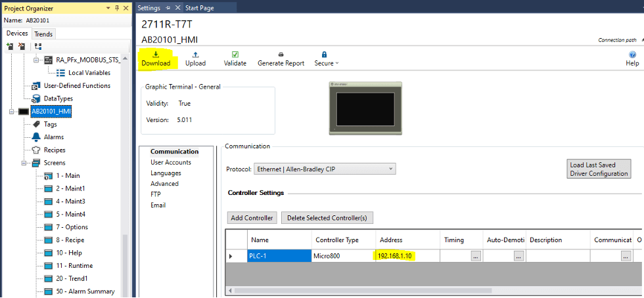The image size is (644, 298).
Task: Collapse the RA_PFx_MODBUS_STS node
Action: point(37,60)
